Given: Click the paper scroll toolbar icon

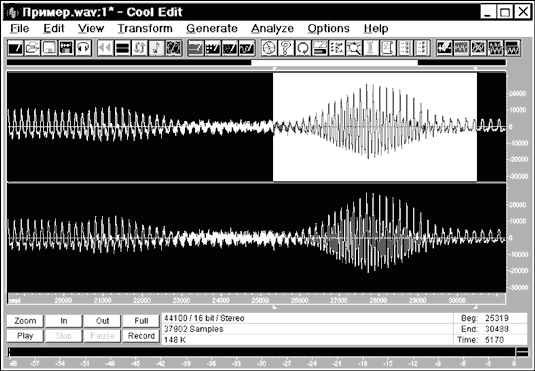Looking at the screenshot, I should tap(388, 48).
